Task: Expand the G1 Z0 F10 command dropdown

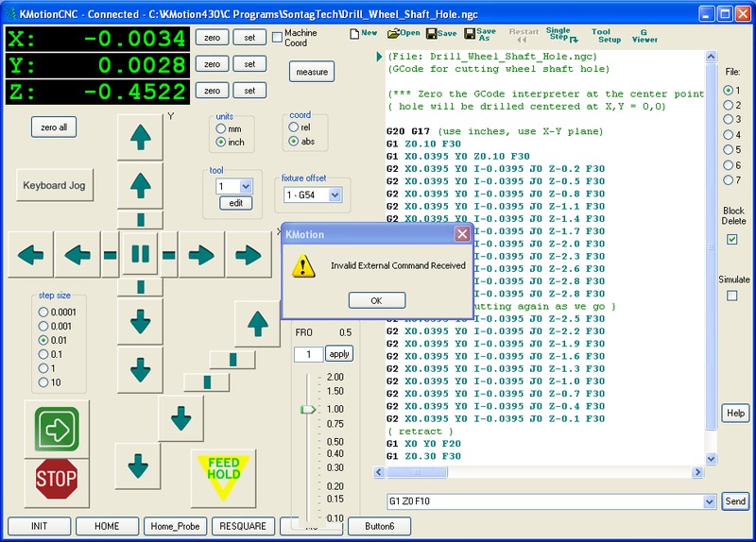Action: (x=709, y=501)
